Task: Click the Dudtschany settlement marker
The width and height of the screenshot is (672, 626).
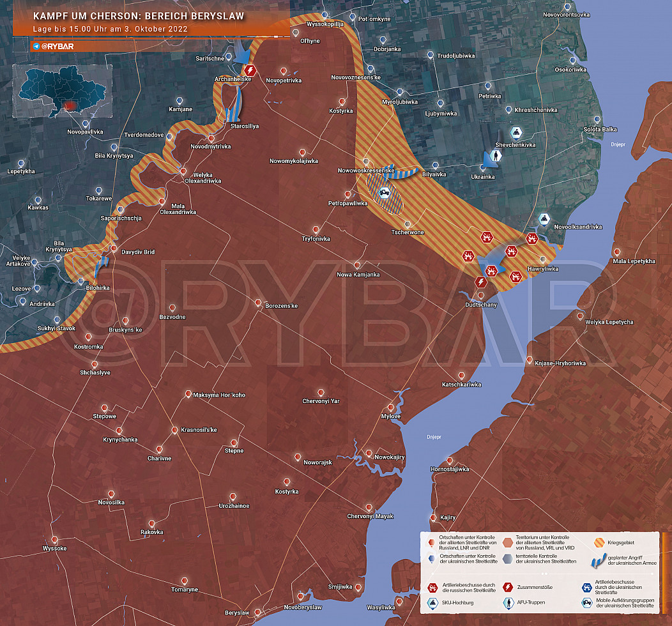Action: [x=481, y=295]
